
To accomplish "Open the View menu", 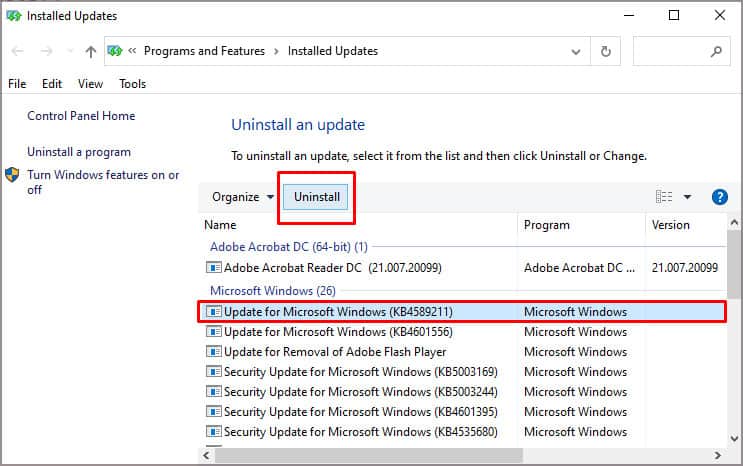I will pos(90,84).
